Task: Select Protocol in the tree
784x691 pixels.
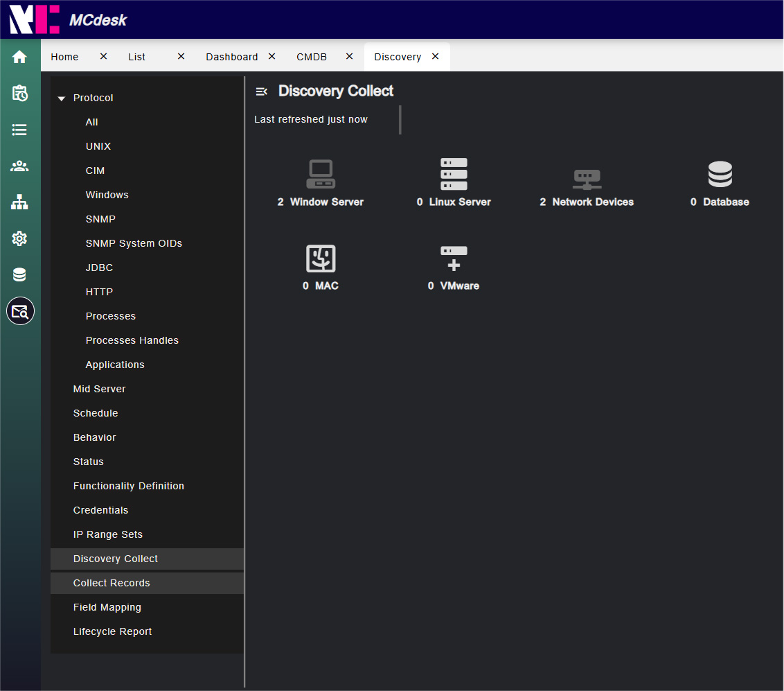Action: [93, 98]
